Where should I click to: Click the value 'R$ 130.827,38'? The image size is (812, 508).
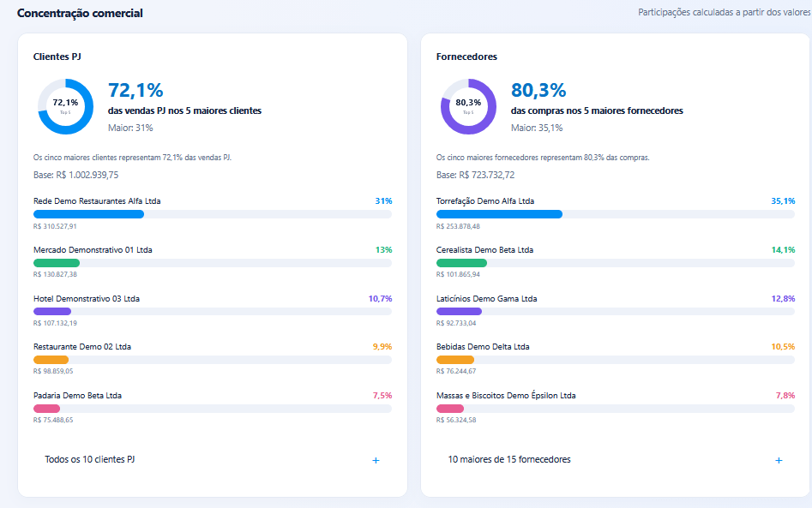tap(55, 274)
